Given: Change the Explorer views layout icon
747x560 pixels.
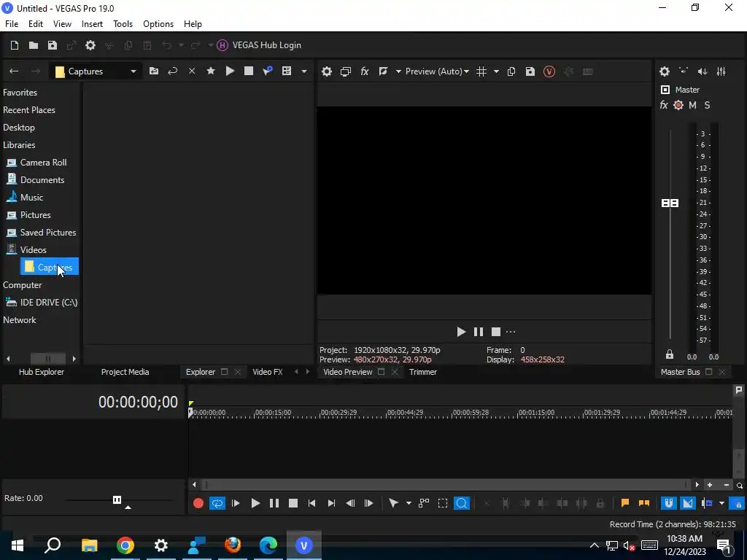Looking at the screenshot, I should (286, 71).
